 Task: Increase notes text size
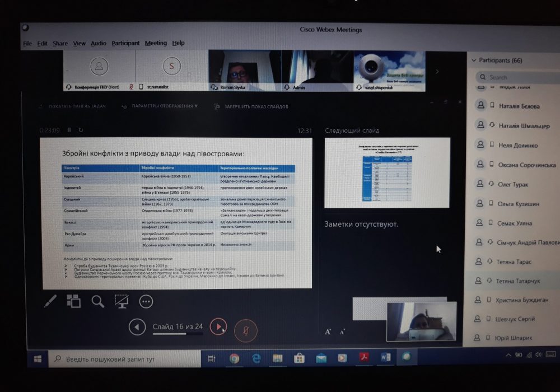coord(328,332)
